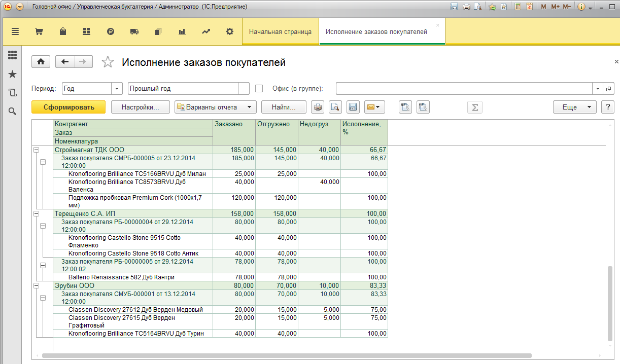Open the Еще menu dropdown
The height and width of the screenshot is (364, 620).
point(575,107)
